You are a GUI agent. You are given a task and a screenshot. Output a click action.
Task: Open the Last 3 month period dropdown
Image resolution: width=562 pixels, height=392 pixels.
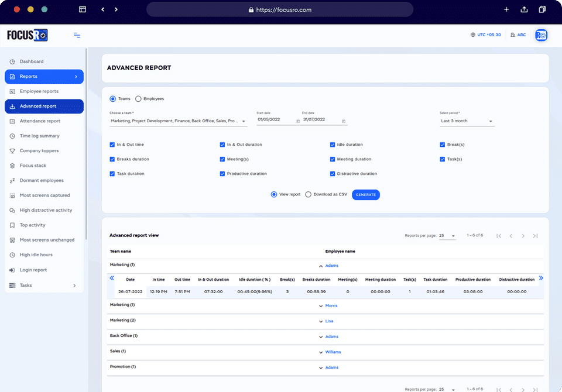click(467, 121)
